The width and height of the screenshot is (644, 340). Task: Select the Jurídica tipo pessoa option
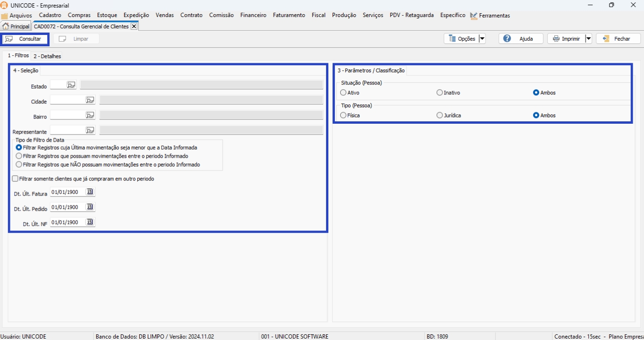pyautogui.click(x=440, y=115)
